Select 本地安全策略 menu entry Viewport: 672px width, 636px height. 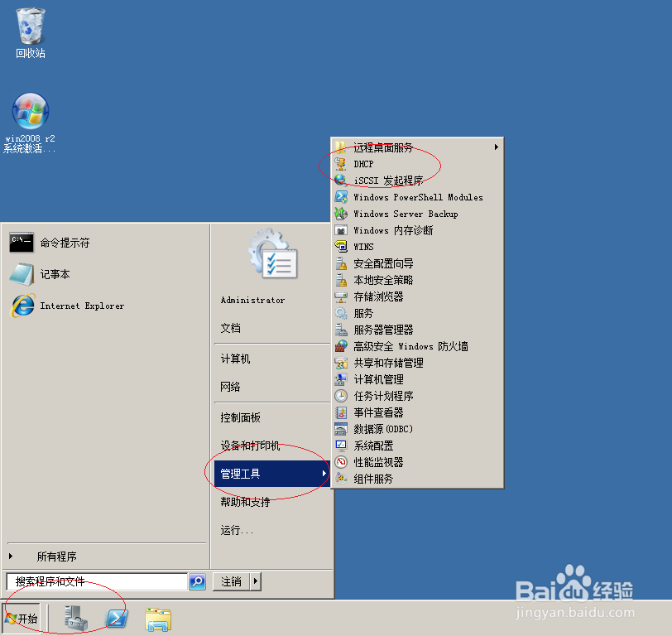tap(417, 280)
